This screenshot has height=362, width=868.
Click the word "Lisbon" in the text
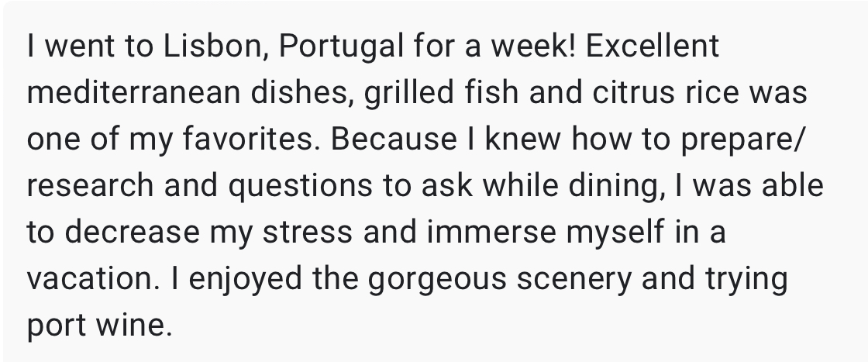(x=215, y=46)
